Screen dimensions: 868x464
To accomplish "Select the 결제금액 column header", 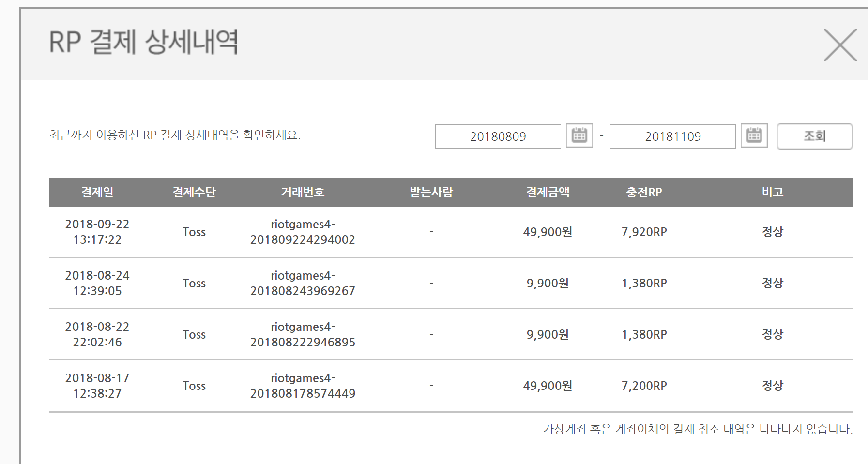I will (x=548, y=192).
